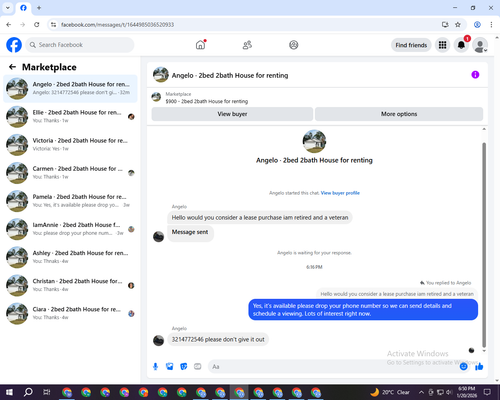Click the message '3214772546 please don't give it out'
This screenshot has height=400, width=500.
[218, 339]
